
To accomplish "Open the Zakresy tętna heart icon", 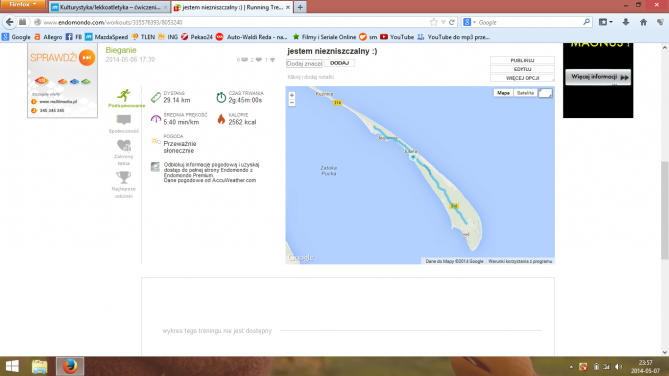I will point(124,146).
